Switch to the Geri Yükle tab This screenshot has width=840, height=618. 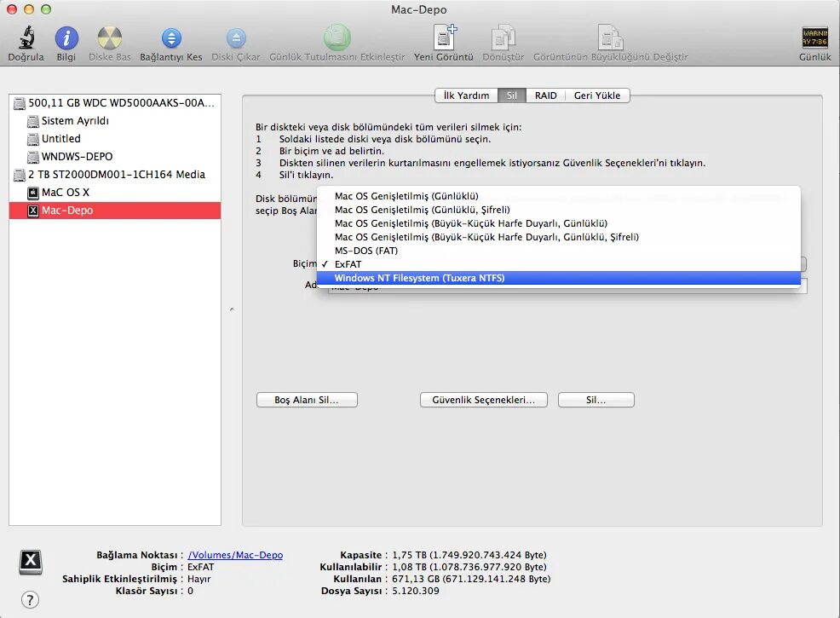[x=597, y=95]
